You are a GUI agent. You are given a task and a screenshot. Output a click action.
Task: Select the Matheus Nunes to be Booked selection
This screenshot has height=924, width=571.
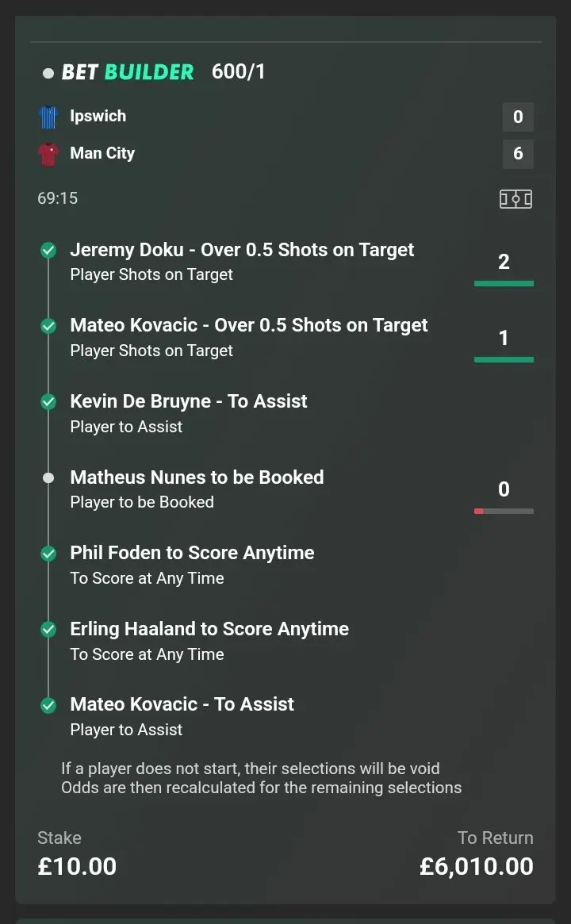click(197, 477)
